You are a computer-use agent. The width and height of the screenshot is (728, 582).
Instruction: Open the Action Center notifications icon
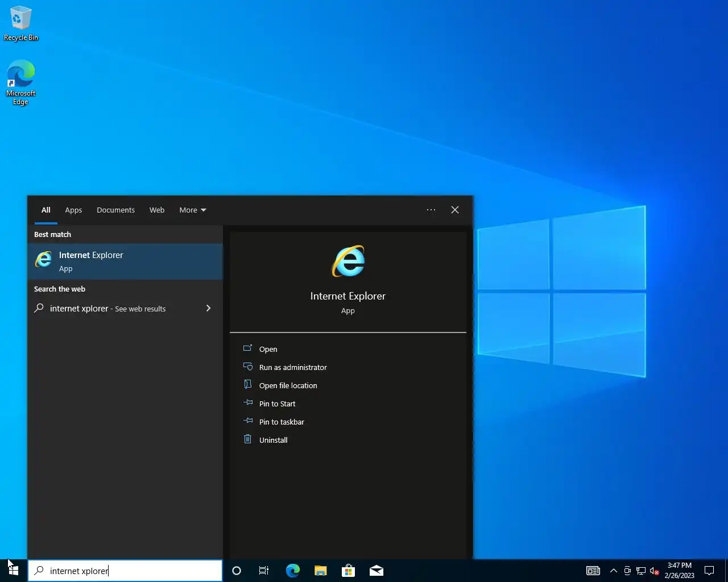[709, 571]
